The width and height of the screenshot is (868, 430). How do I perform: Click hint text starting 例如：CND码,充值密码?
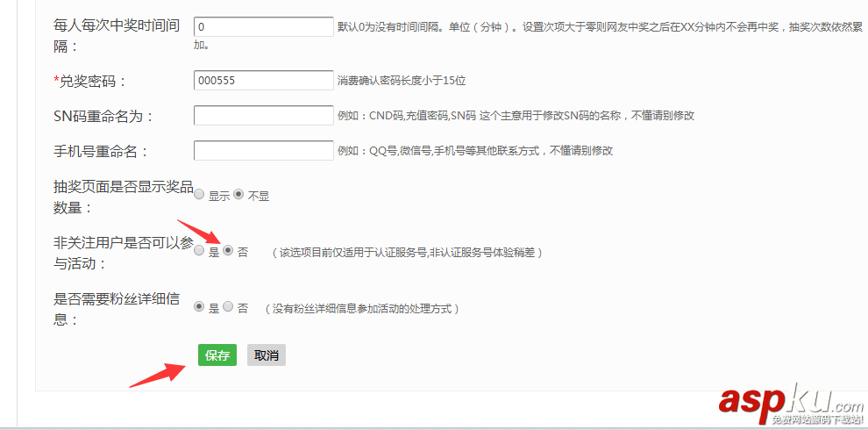pyautogui.click(x=516, y=116)
